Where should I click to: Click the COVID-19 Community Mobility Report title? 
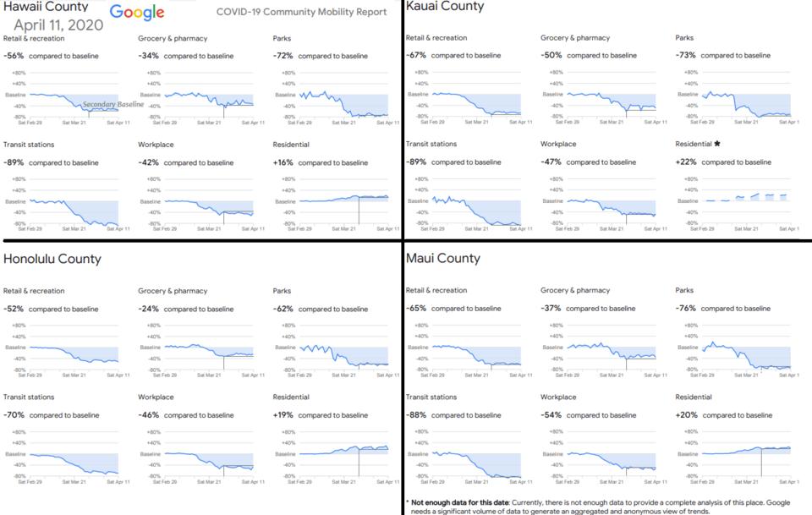pos(302,12)
